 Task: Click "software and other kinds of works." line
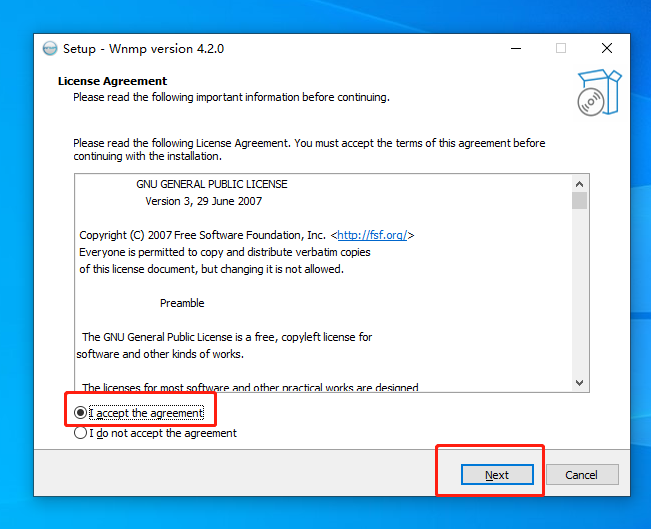coord(160,354)
